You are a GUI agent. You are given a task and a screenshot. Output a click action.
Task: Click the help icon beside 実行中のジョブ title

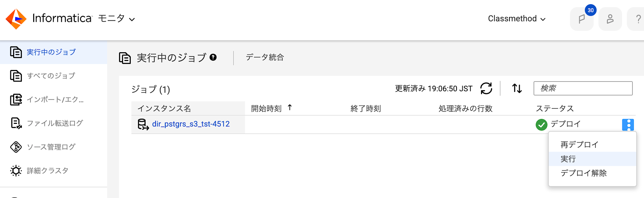tap(213, 57)
